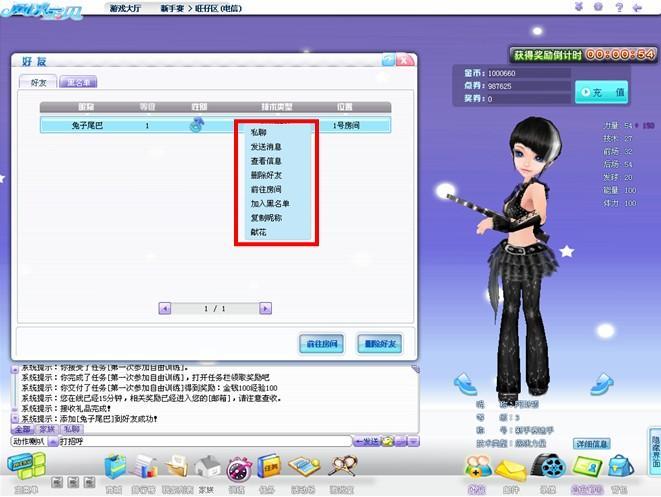The width and height of the screenshot is (661, 497).
Task: Open the crossed tennis rackets icon
Action: pos(342,466)
